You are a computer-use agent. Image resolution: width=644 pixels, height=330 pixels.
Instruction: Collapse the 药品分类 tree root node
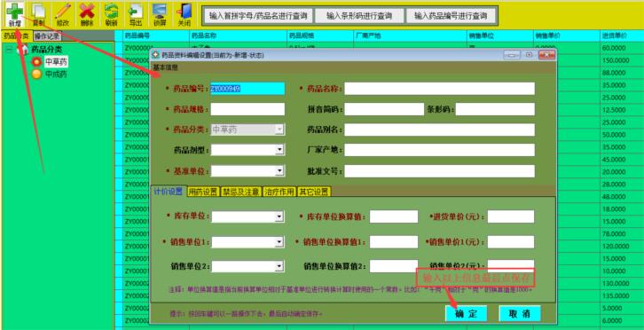click(x=9, y=50)
